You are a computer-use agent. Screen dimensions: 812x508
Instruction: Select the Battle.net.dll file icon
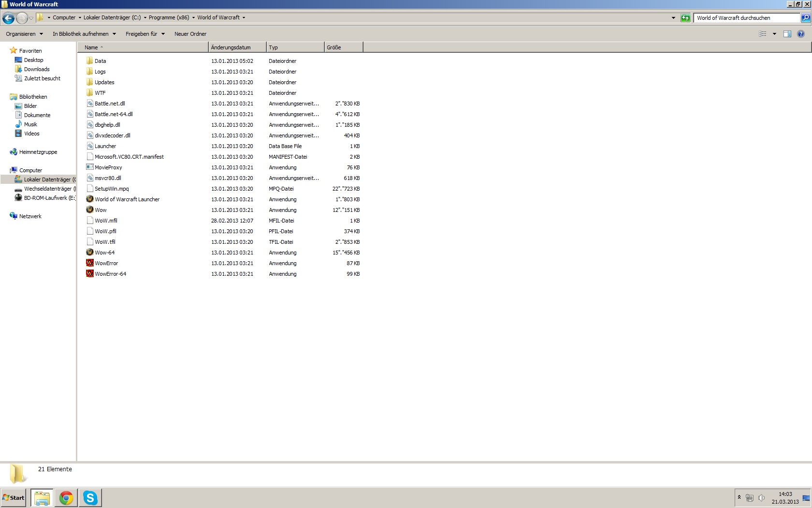90,104
